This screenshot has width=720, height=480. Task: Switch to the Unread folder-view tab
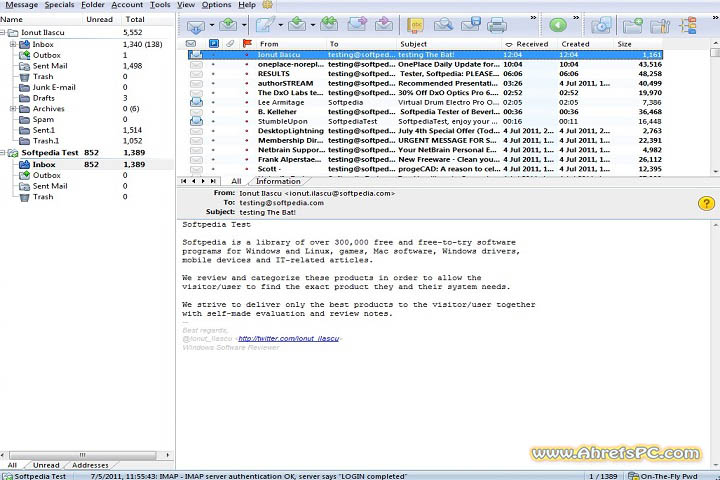tap(46, 465)
